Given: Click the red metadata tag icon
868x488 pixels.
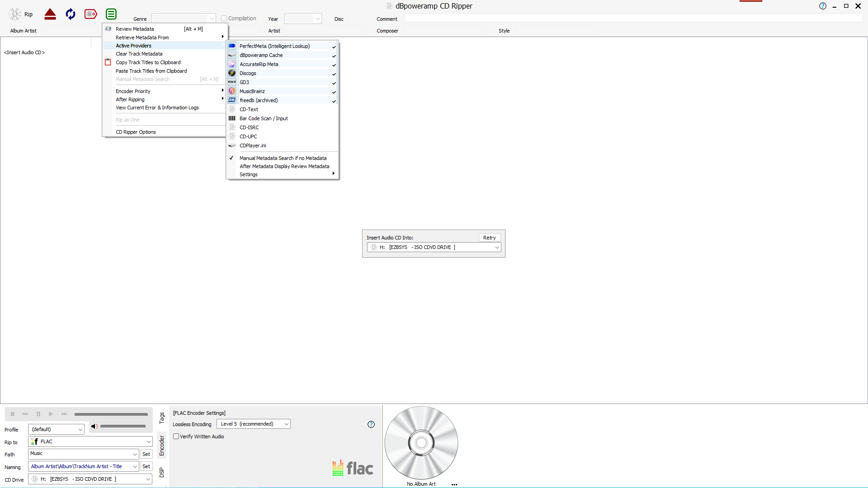Looking at the screenshot, I should point(90,14).
